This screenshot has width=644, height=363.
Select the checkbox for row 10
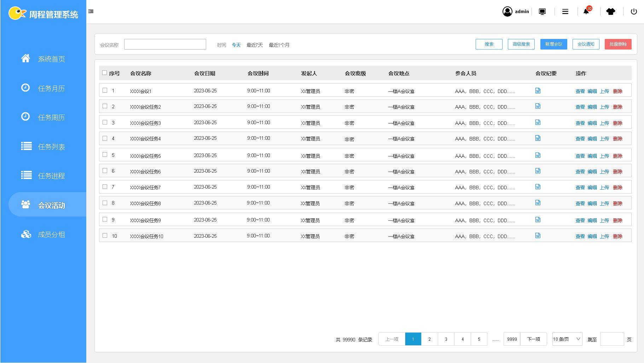point(105,236)
